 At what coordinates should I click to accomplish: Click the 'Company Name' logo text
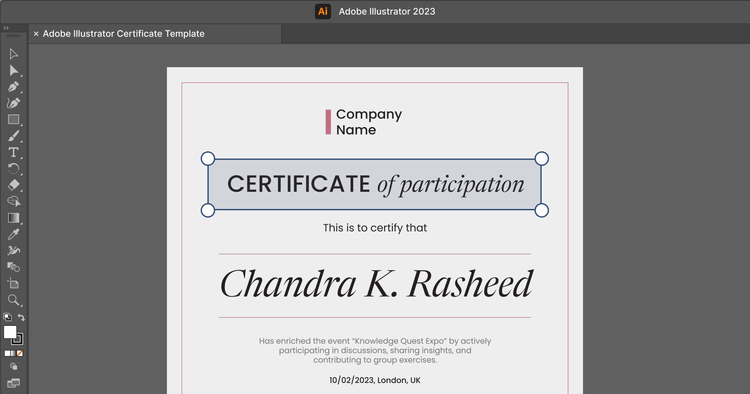[369, 122]
